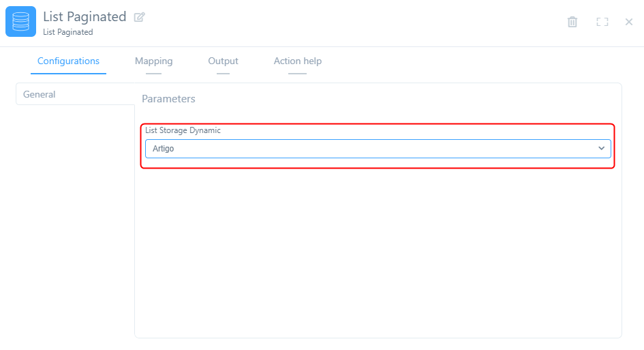
Task: Click the selected value Artigo
Action: coord(164,149)
